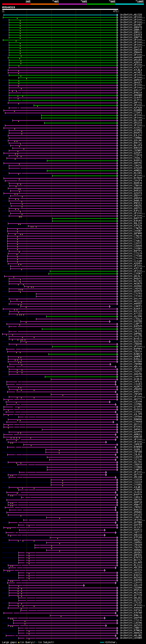
Task: Click the red 20% identity legend segment
Action: [16, 4]
